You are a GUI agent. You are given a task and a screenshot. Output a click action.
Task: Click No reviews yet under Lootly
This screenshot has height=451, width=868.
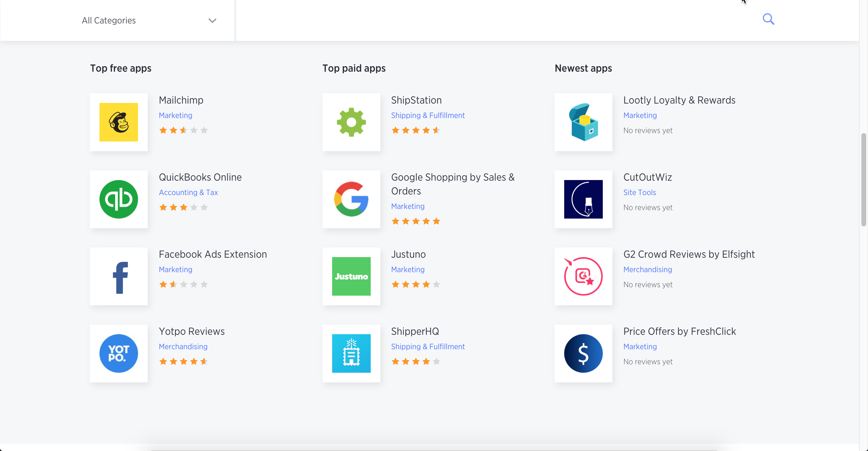click(x=648, y=131)
